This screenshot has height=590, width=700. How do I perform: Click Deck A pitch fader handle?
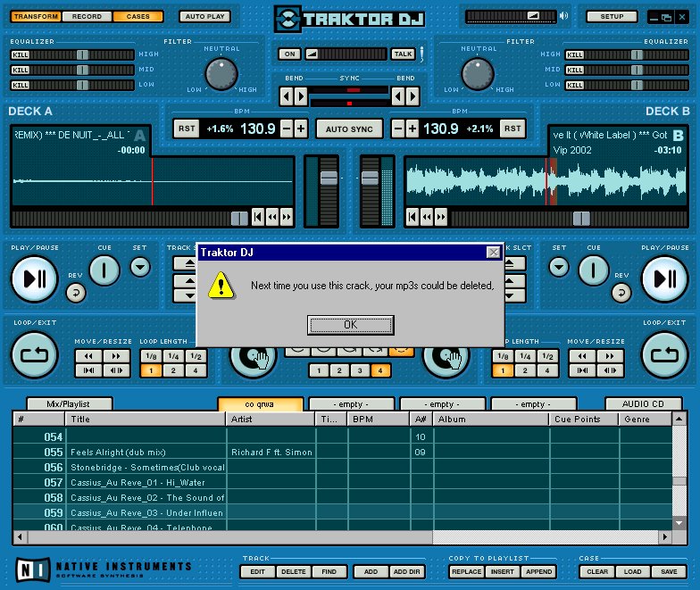tap(329, 179)
